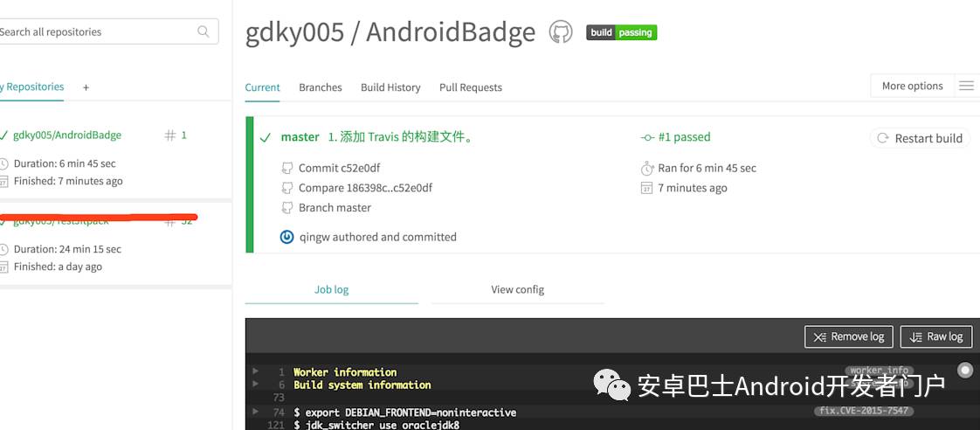Open gdky005/AndroidBadge in the sidebar
Screen dimensions: 980x430
[x=67, y=135]
